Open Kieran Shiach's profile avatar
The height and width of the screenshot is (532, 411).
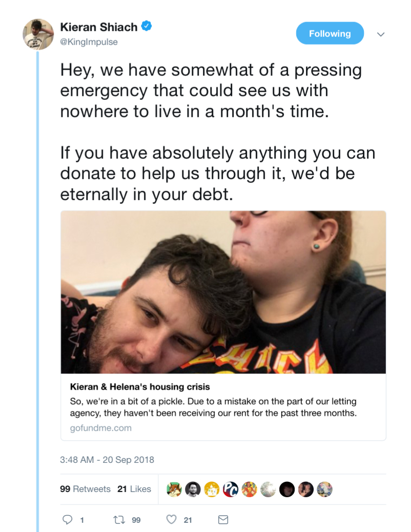tap(38, 34)
